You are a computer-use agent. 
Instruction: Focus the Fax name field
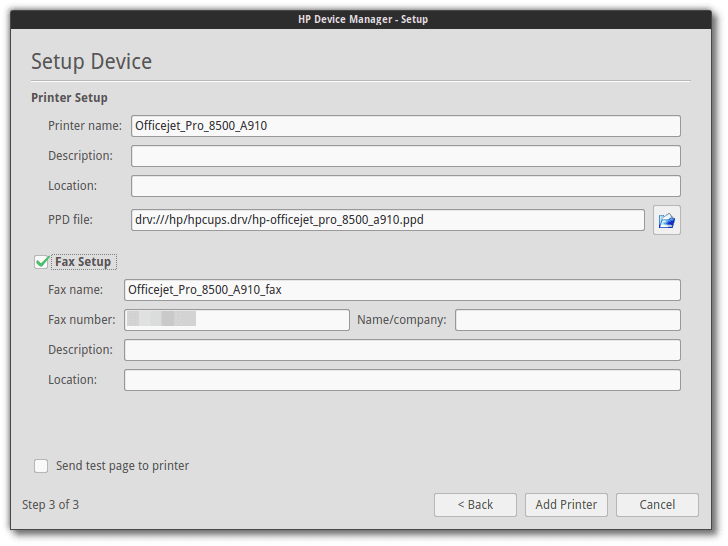[402, 290]
